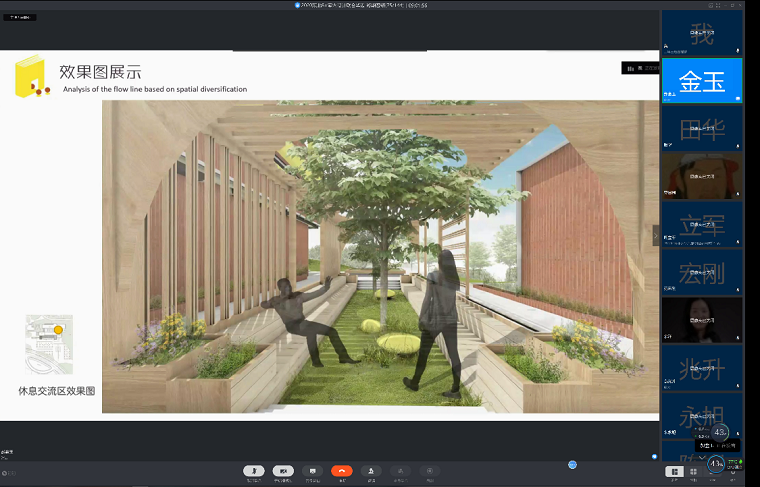Select the 金玉 participant tile
760x487 pixels.
coord(701,80)
